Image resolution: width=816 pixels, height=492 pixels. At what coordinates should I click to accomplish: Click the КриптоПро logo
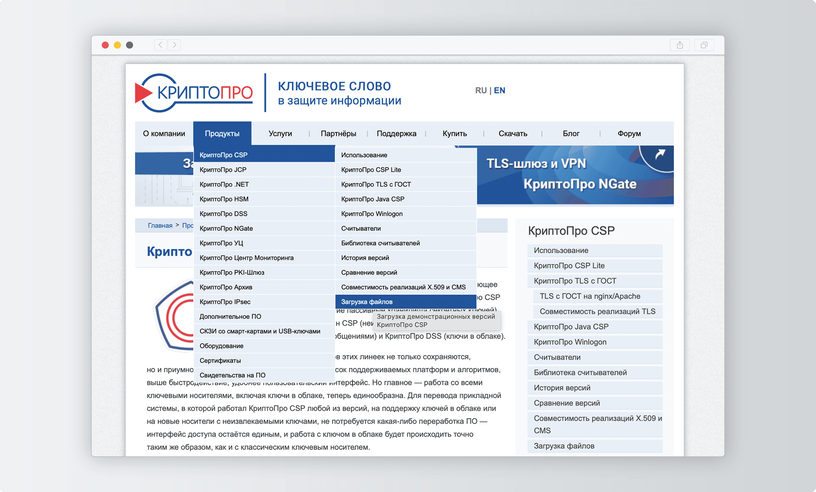(x=194, y=93)
